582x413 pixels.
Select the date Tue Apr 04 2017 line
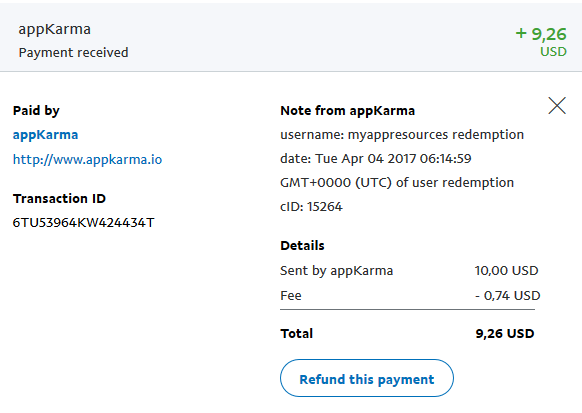pos(376,159)
